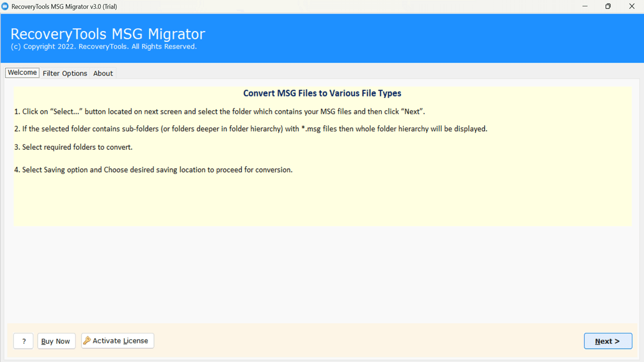Click instruction step 2 about sub-folders
This screenshot has width=644, height=362.
pos(251,129)
